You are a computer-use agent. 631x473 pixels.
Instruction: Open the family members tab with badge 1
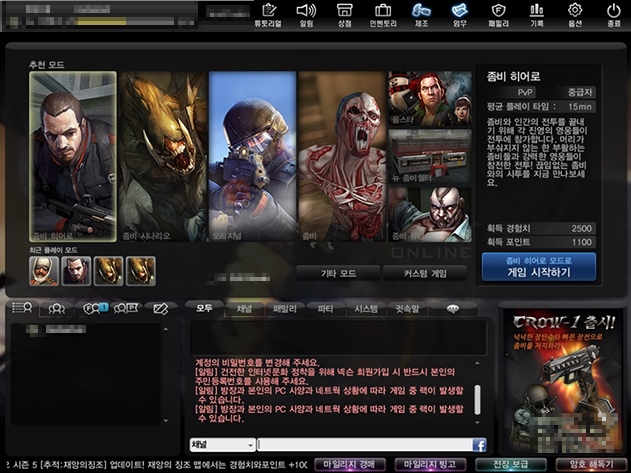[x=94, y=308]
